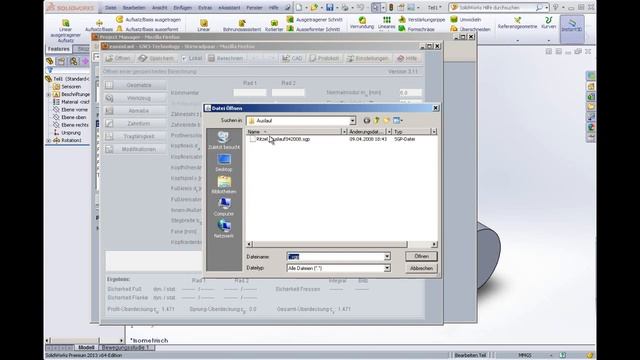Viewport: 640px width, 360px height.
Task: Click the Bohrungsassistent tool
Action: pos(242,26)
